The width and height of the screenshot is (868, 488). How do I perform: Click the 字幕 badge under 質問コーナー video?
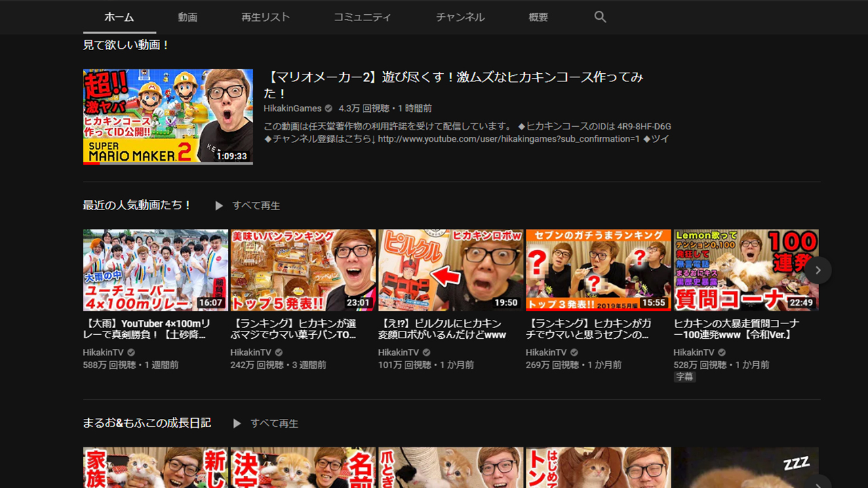point(685,377)
